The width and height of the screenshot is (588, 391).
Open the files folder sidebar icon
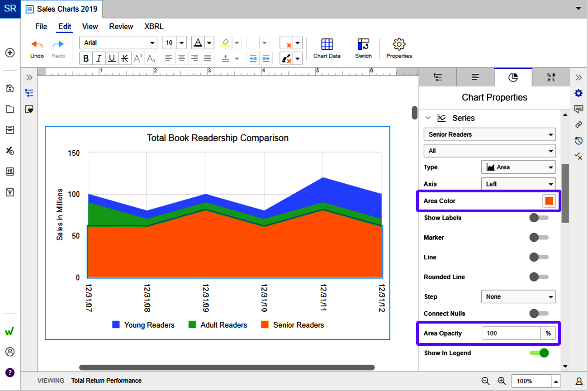(10, 109)
